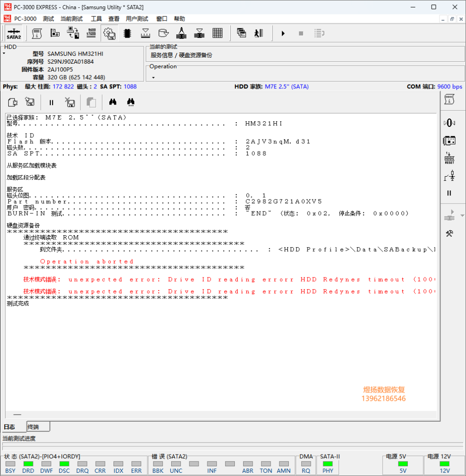
Task: Click the binoculars find next icon
Action: pos(131,102)
